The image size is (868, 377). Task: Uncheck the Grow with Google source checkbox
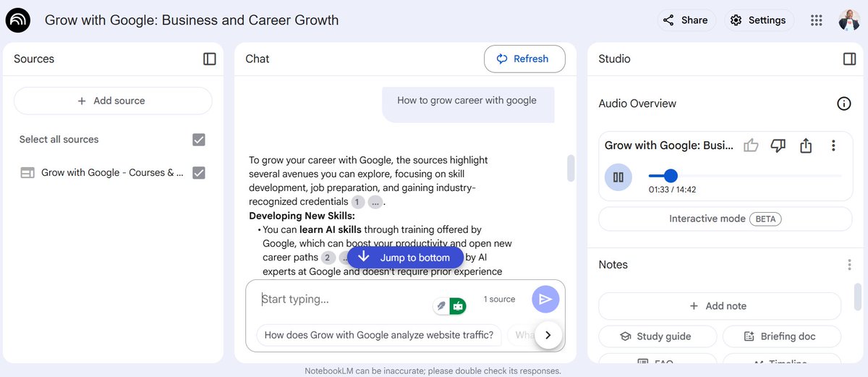click(x=199, y=173)
